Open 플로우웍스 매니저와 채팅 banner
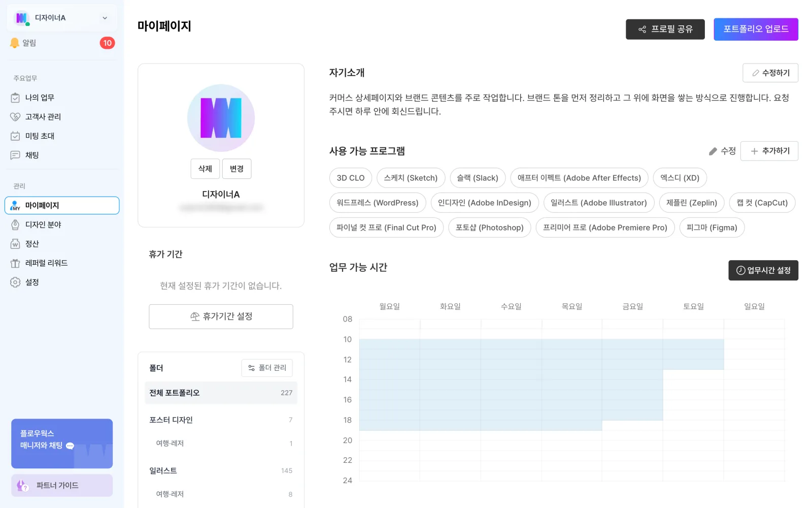Screen dimensions: 812x508 pyautogui.click(x=62, y=443)
